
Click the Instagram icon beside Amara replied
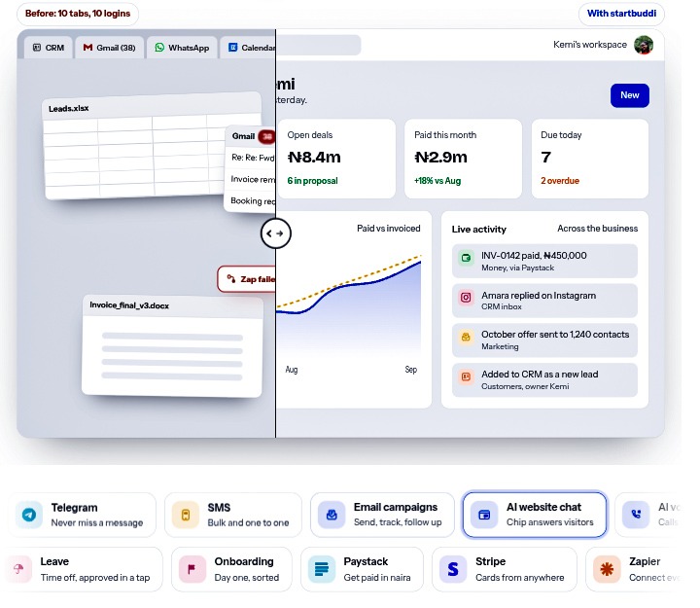pos(466,298)
